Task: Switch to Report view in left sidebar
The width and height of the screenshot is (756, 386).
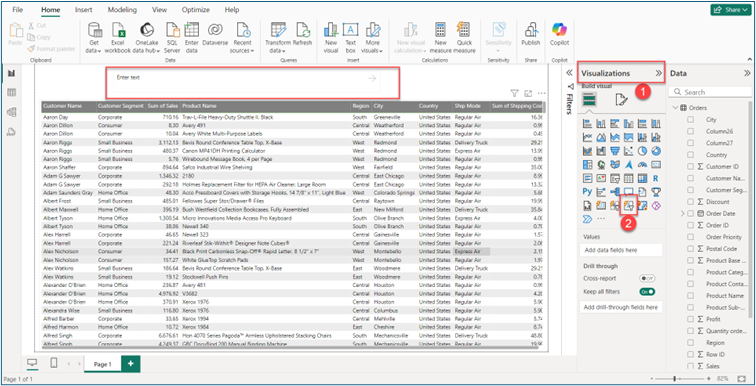Action: (12, 73)
